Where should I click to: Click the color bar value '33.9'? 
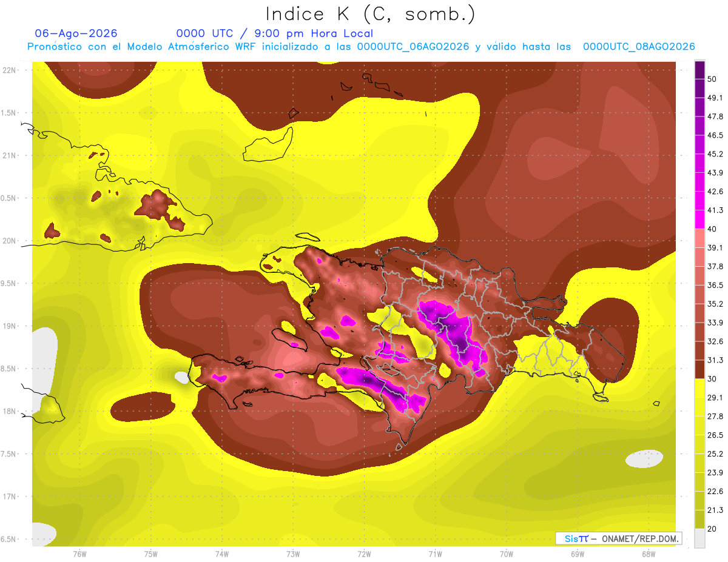pos(715,323)
